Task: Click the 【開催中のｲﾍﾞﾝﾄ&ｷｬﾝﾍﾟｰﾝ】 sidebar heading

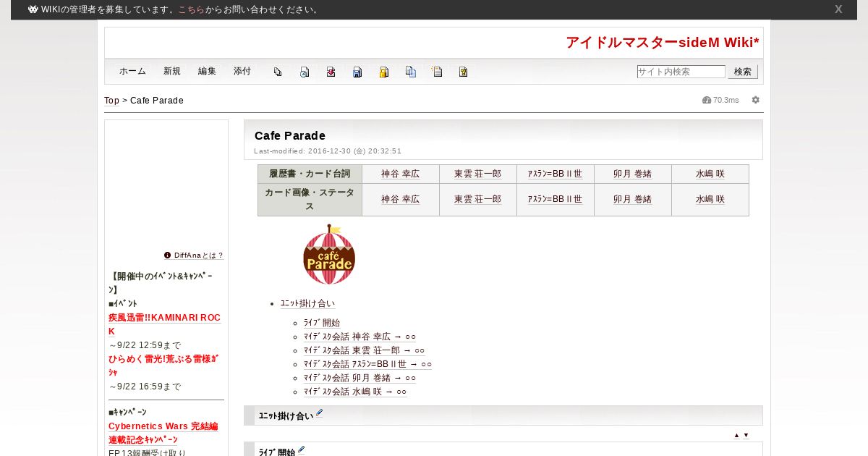Action: tap(161, 283)
